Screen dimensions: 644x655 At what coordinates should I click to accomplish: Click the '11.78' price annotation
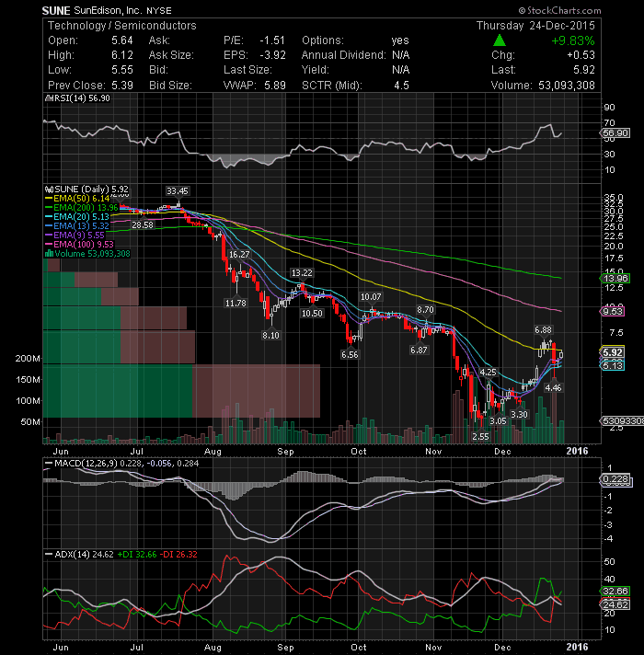point(236,303)
